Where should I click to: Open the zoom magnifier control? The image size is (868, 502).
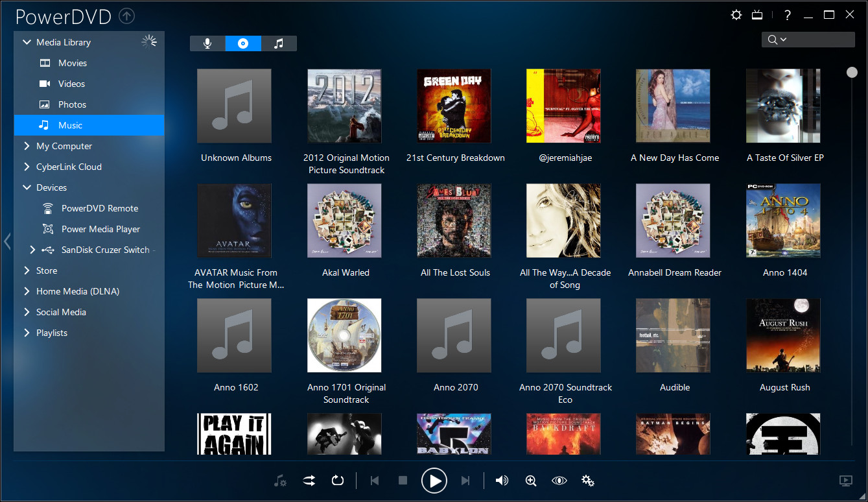(531, 481)
